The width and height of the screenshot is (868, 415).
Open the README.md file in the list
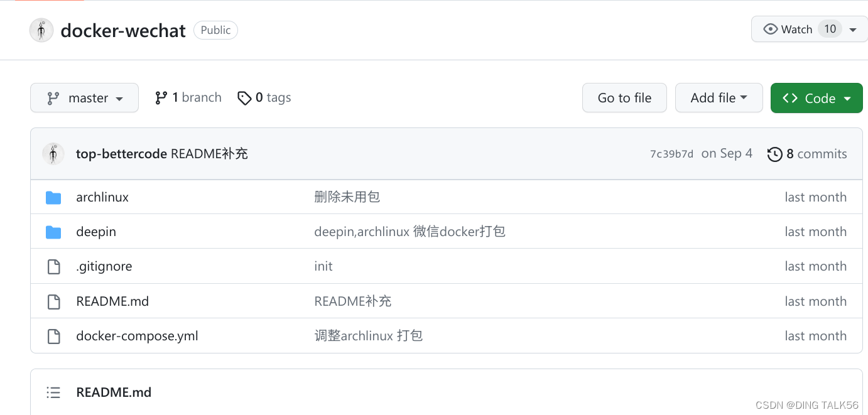(112, 301)
